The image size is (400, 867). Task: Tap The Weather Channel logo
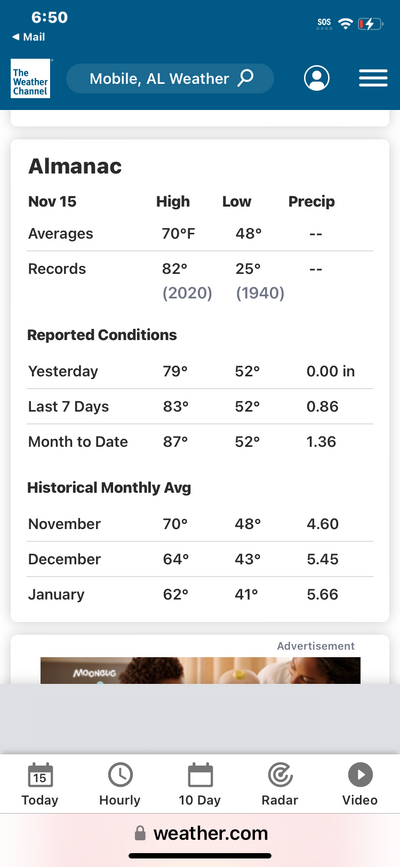click(x=30, y=79)
